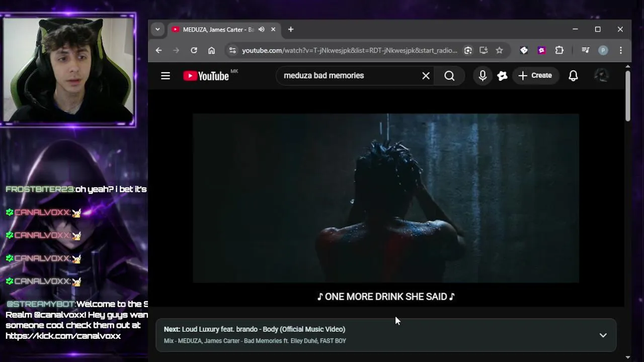Expand the Mix playlist chevron
Image resolution: width=644 pixels, height=362 pixels.
pos(603,335)
